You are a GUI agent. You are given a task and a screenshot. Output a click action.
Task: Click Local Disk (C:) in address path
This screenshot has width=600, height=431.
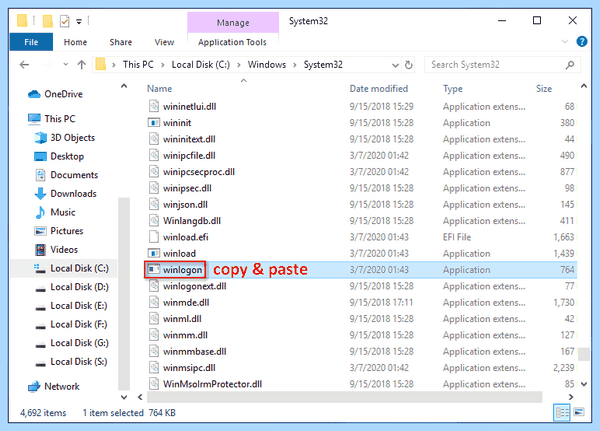pos(201,65)
